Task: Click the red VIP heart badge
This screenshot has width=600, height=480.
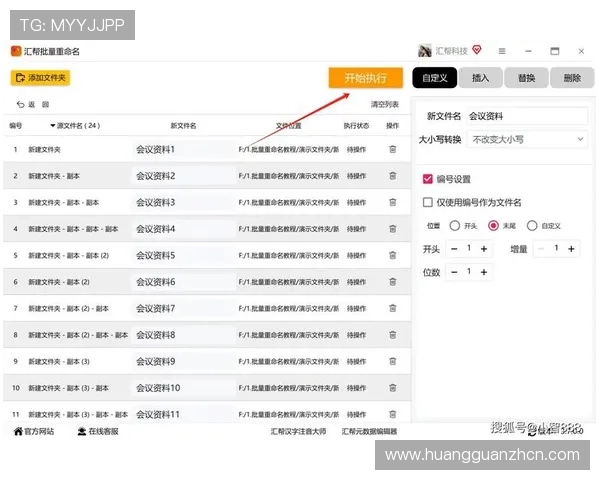Action: [477, 50]
